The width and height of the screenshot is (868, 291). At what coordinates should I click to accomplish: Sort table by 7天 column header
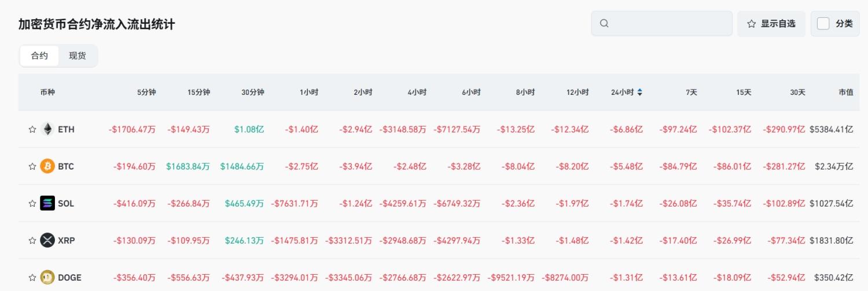[x=691, y=92]
